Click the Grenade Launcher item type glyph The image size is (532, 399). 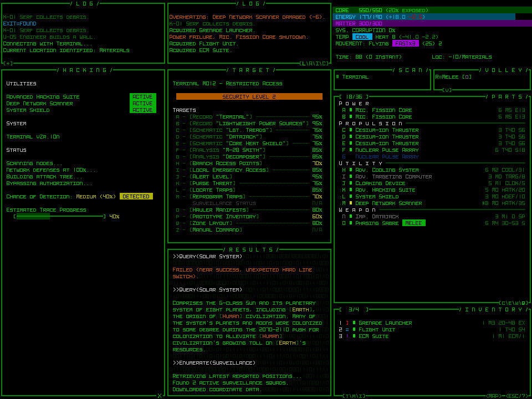(347, 323)
